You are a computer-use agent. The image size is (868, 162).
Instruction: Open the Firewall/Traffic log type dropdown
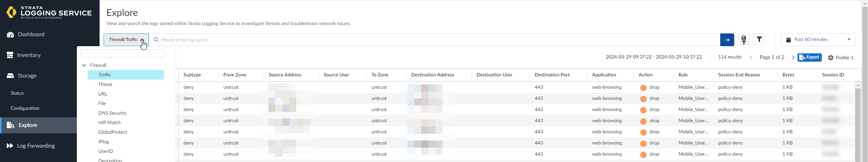(x=126, y=40)
